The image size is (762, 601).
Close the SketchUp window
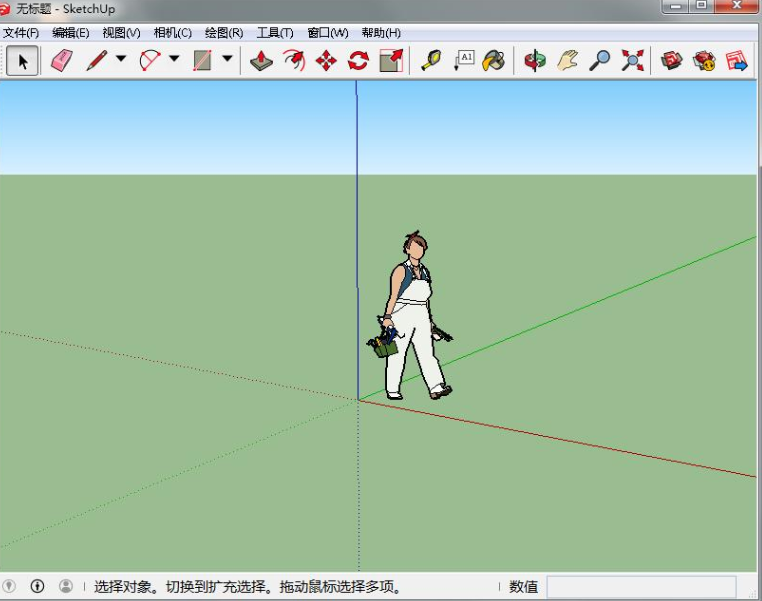pyautogui.click(x=737, y=6)
